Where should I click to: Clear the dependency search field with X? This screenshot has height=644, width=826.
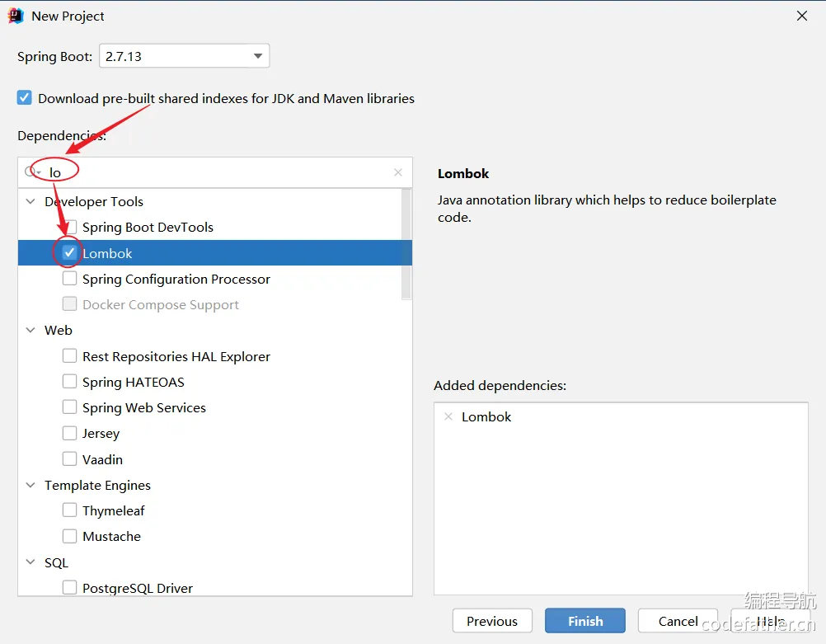point(398,172)
